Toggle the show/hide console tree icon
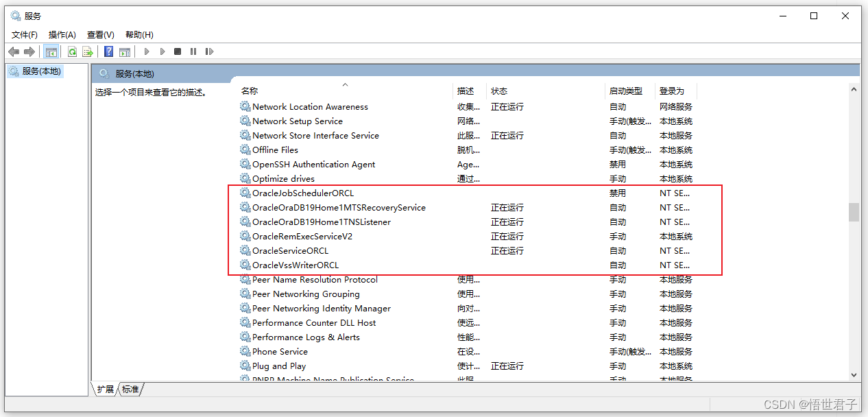 (51, 51)
